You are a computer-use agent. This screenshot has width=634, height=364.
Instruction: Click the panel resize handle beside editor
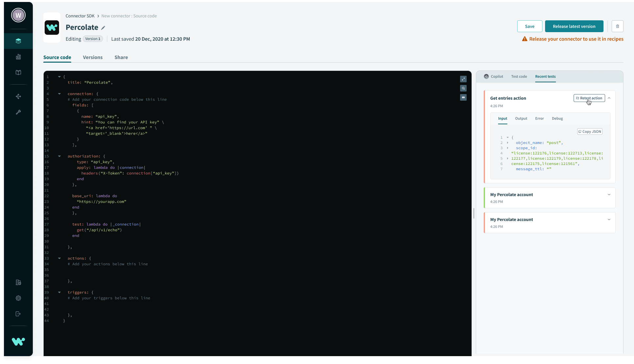pyautogui.click(x=474, y=213)
